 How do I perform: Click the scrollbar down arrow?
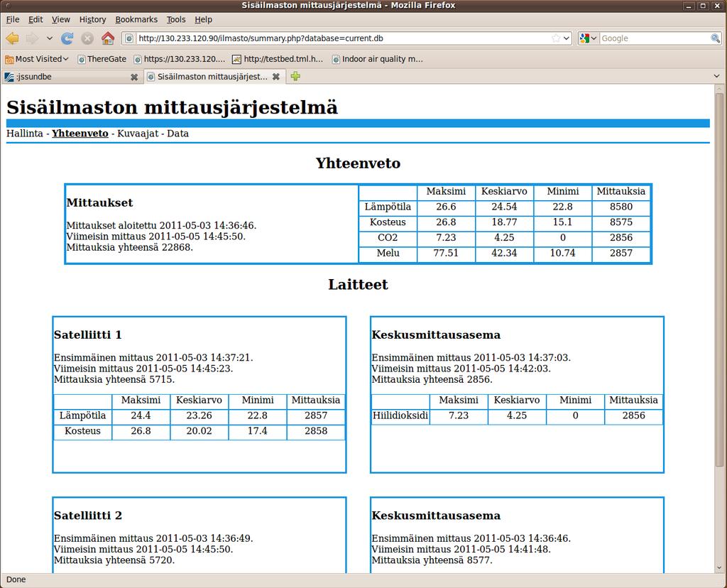[719, 567]
